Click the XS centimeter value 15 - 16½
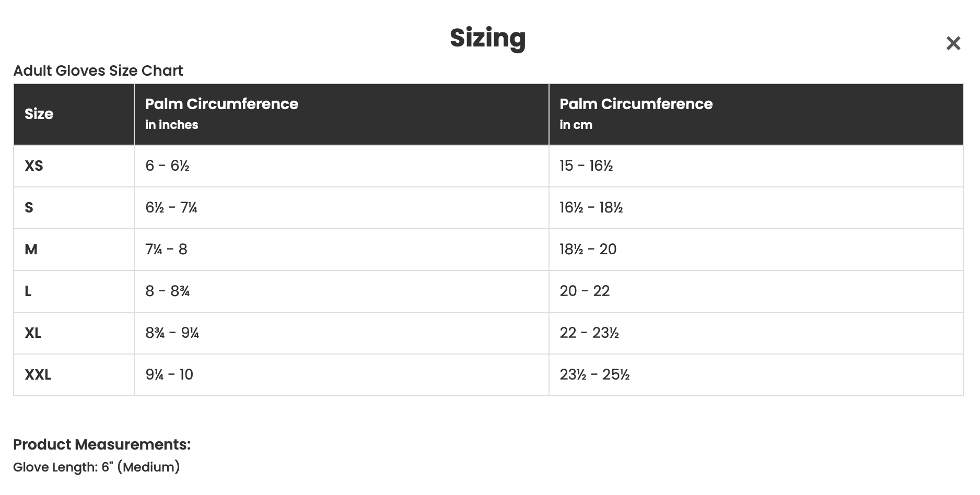980x495 pixels. (x=586, y=166)
